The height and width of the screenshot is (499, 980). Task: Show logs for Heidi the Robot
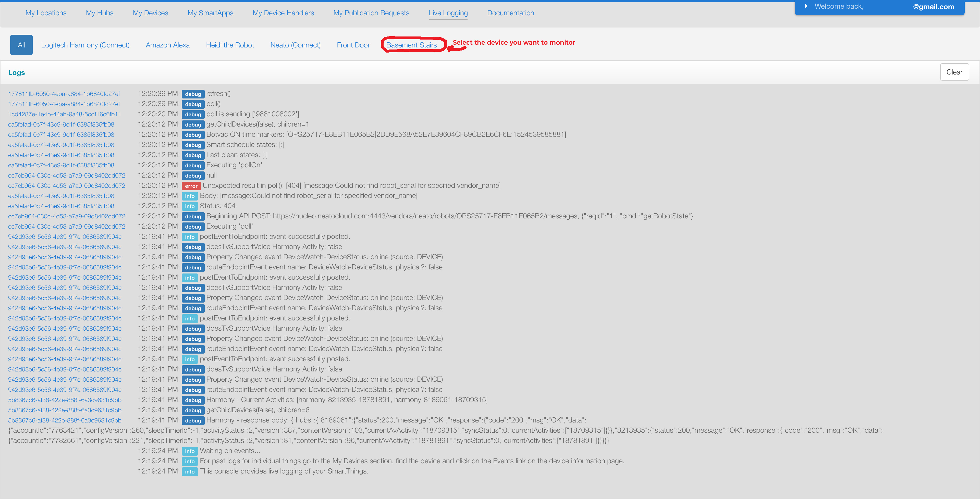pyautogui.click(x=230, y=45)
